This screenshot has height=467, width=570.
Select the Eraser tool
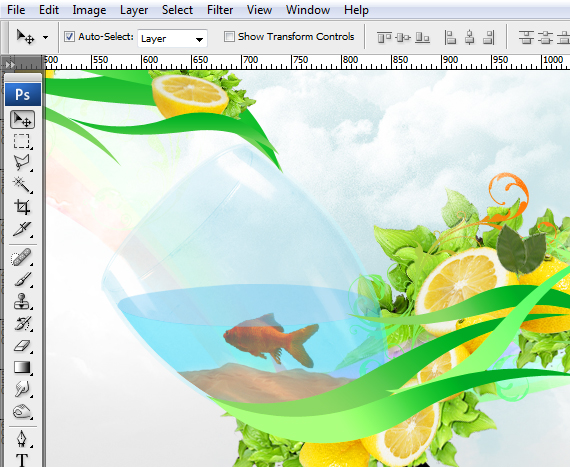click(22, 346)
